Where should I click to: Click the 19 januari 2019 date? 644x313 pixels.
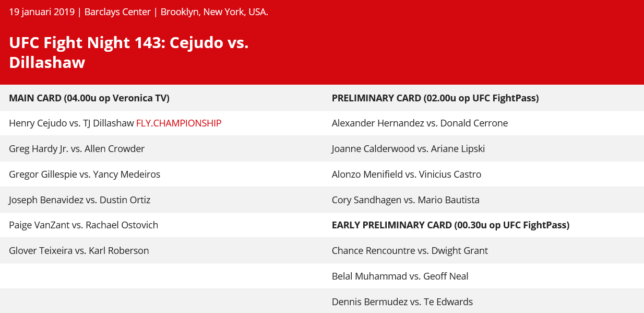click(42, 12)
